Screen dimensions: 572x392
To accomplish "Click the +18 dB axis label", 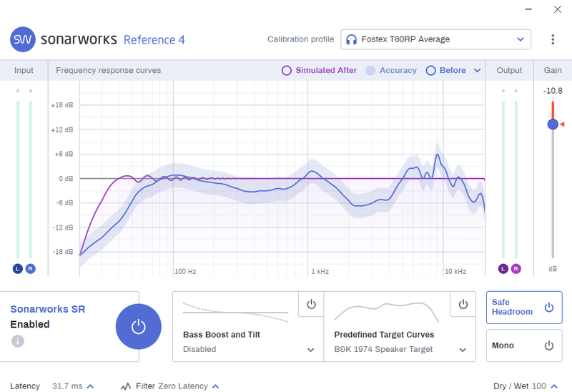I will pos(62,105).
